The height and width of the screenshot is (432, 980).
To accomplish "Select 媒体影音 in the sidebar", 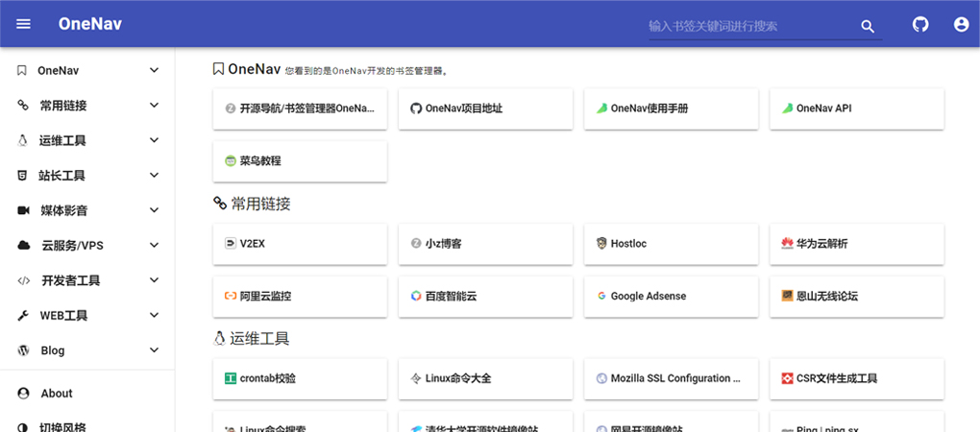I will pyautogui.click(x=87, y=210).
